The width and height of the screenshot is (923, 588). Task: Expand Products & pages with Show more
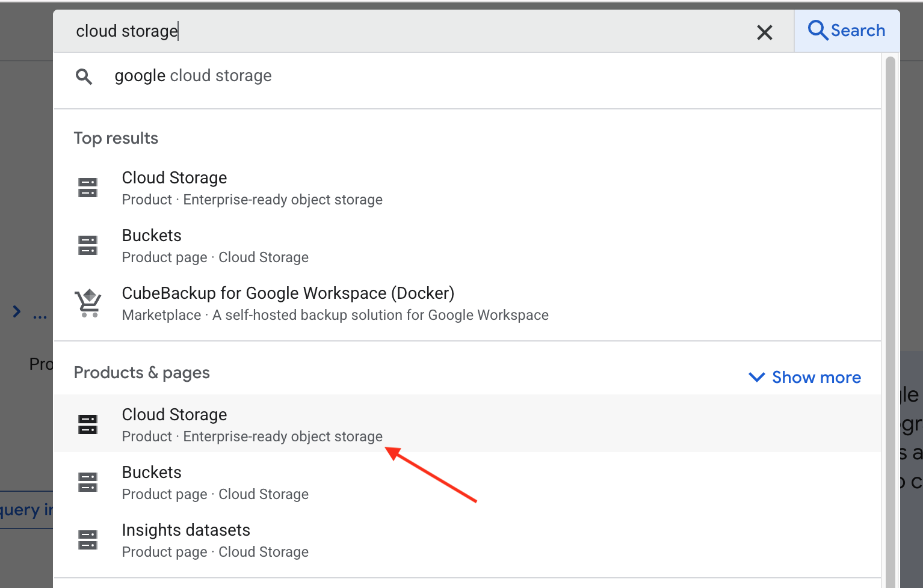pyautogui.click(x=815, y=378)
